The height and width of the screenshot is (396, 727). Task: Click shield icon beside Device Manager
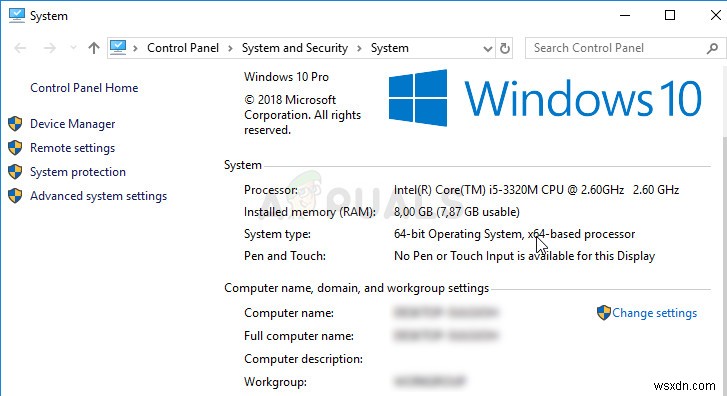tap(15, 124)
